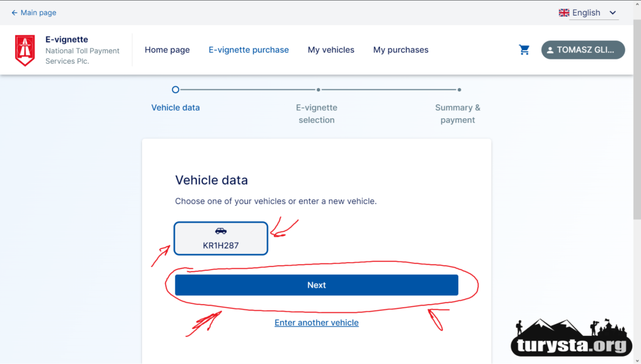Image resolution: width=641 pixels, height=364 pixels.
Task: Click the UK flag language icon
Action: (x=564, y=13)
